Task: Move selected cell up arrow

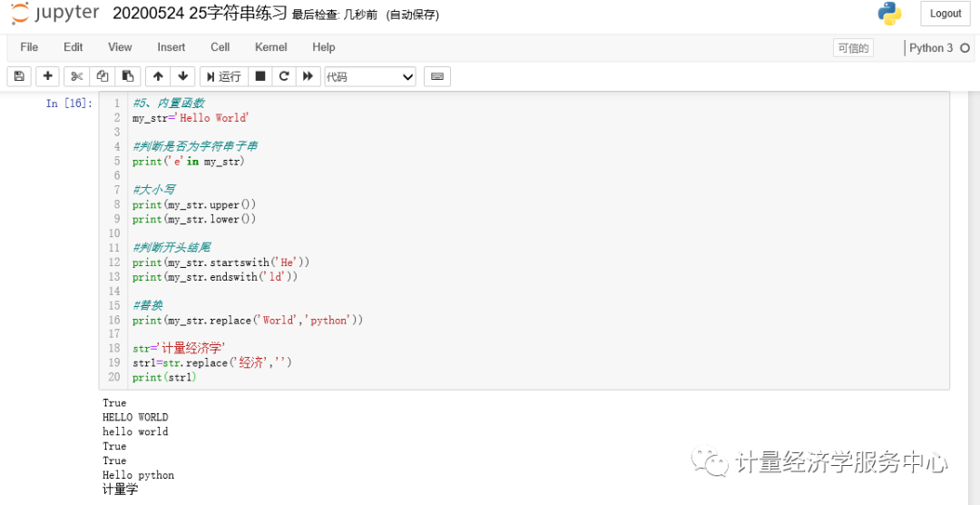Action: [158, 76]
